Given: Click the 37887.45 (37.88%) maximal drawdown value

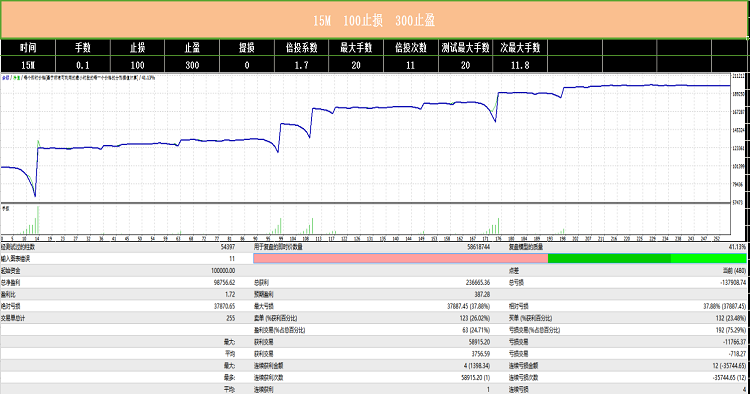Looking at the screenshot, I should pyautogui.click(x=469, y=306).
